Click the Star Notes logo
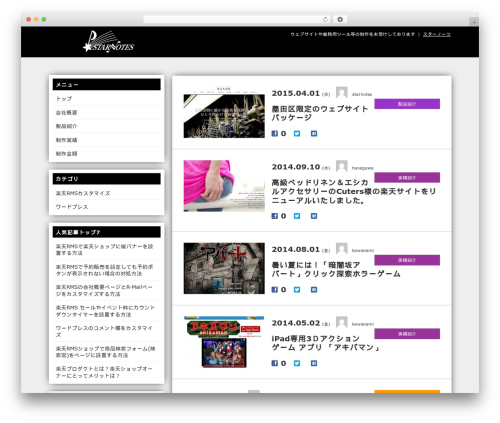Viewport: 500px width, 423px height. tap(108, 42)
